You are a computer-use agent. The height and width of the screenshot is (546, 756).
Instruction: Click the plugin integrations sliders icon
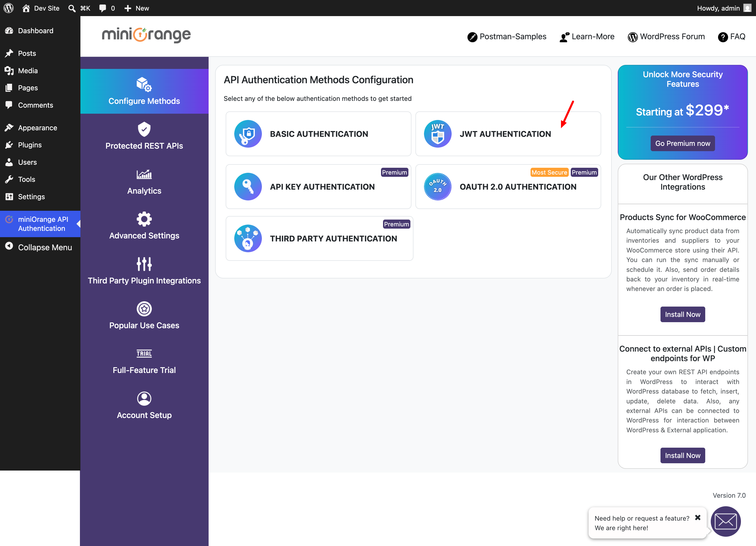coord(144,264)
